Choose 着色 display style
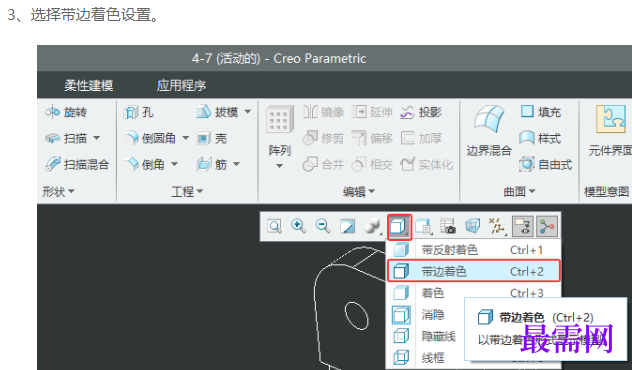 474,293
